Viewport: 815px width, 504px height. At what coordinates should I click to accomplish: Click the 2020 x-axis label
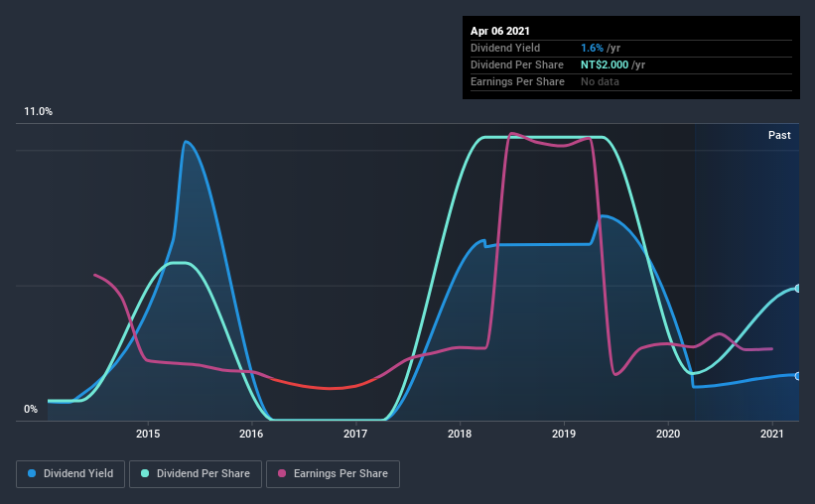tap(668, 434)
